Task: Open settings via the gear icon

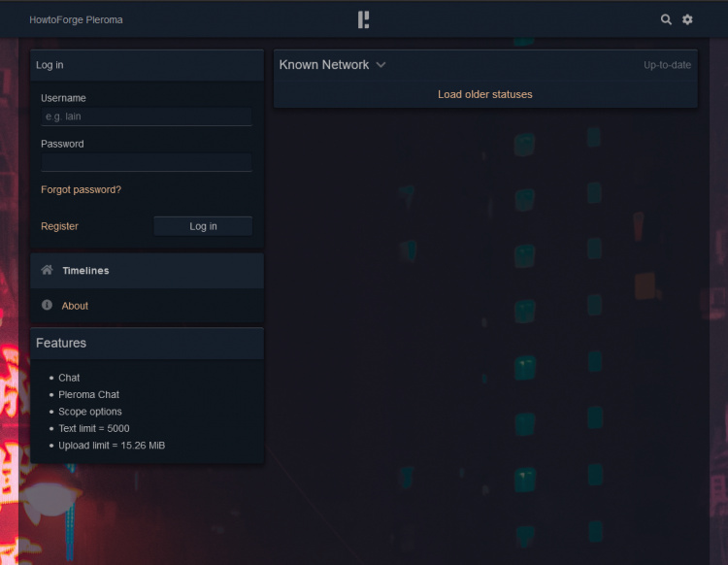Action: coord(687,19)
